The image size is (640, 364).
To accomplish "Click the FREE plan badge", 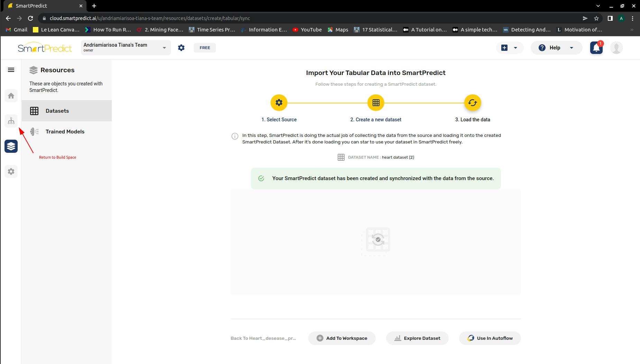I will pyautogui.click(x=205, y=48).
